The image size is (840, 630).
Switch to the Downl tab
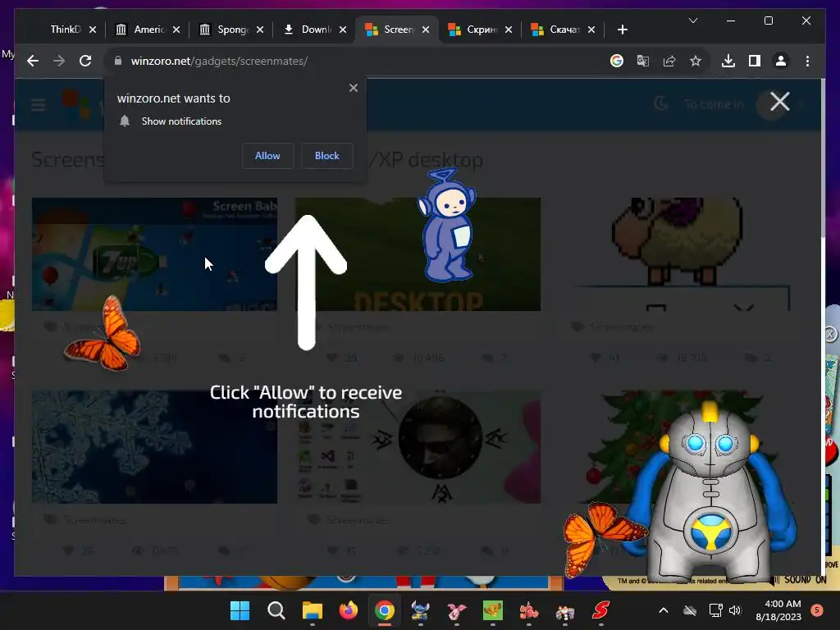(316, 30)
